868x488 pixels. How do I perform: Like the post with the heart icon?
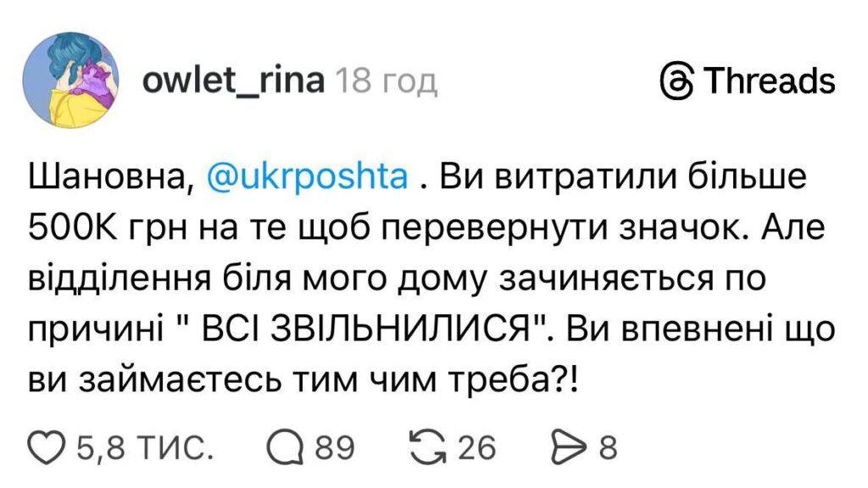tap(48, 446)
